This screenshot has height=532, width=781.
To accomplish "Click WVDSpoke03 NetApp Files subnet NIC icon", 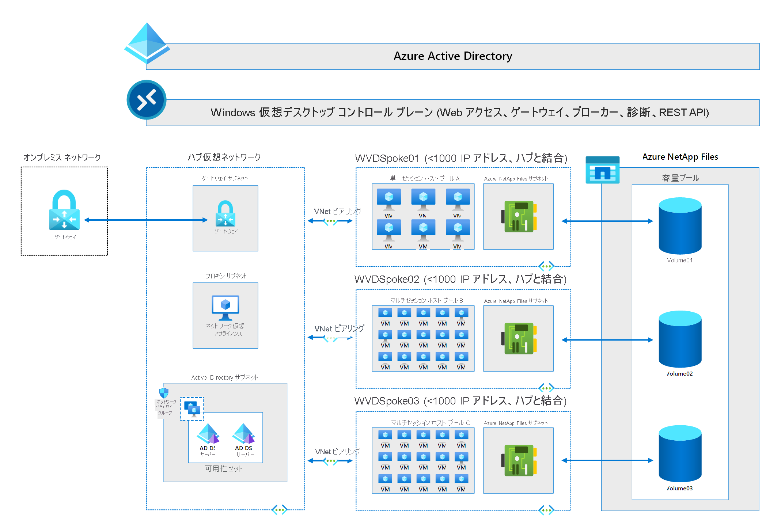I will click(519, 460).
